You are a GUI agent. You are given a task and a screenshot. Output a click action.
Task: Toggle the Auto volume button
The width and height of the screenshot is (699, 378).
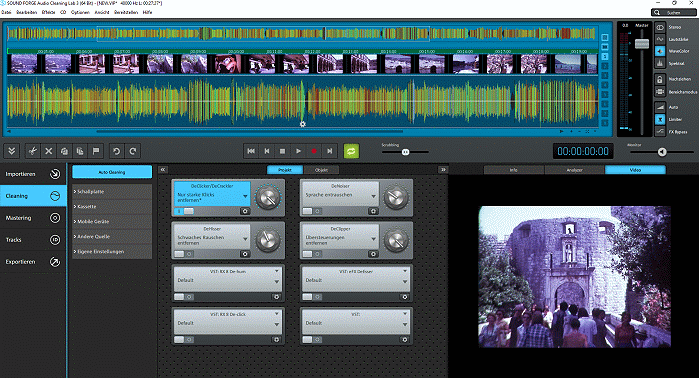click(660, 107)
